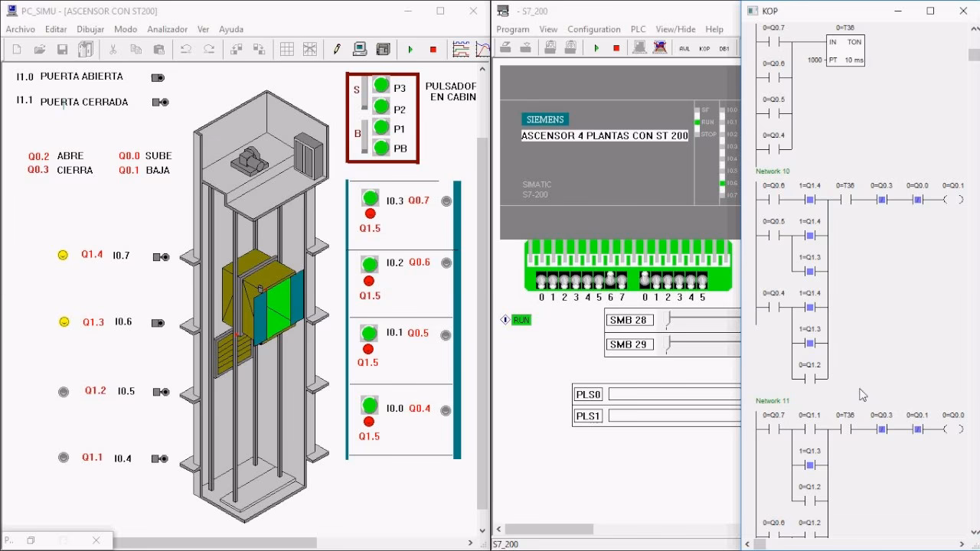Image resolution: width=980 pixels, height=551 pixels.
Task: Click the scroll down arrow in KOP window
Action: 974,531
